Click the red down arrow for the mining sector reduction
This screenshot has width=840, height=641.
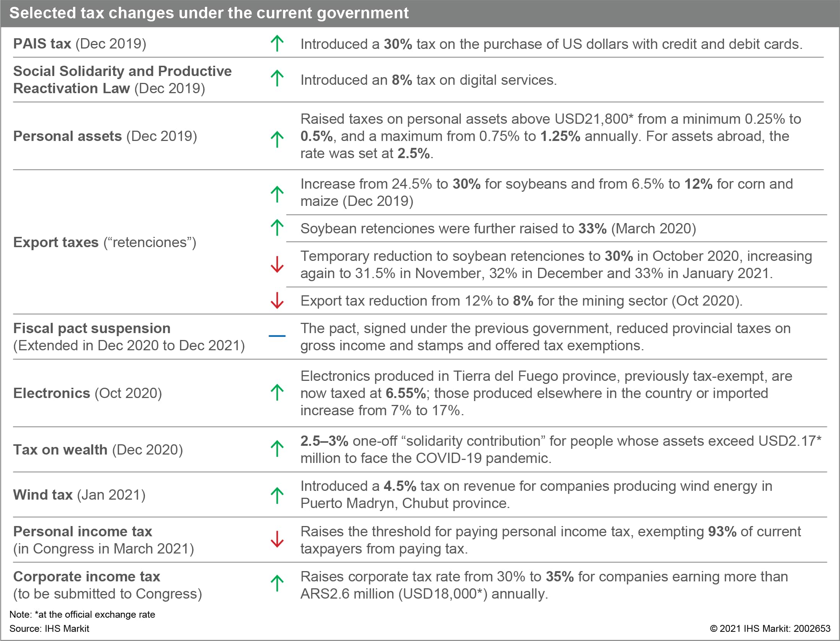click(x=277, y=300)
